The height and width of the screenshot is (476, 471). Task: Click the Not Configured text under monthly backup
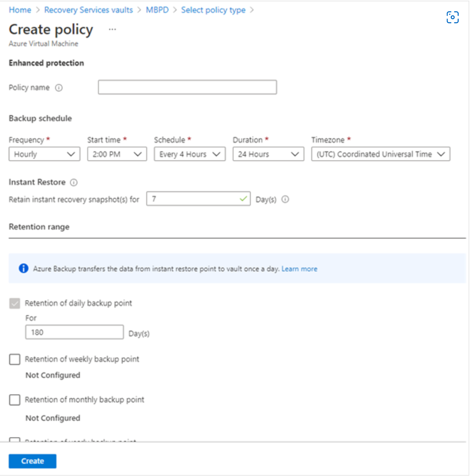(53, 418)
